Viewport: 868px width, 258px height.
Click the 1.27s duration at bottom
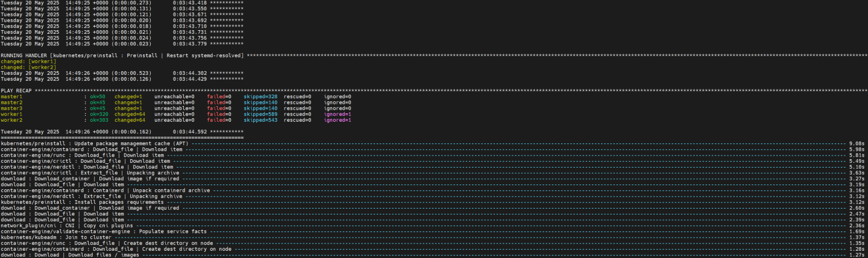(x=857, y=255)
